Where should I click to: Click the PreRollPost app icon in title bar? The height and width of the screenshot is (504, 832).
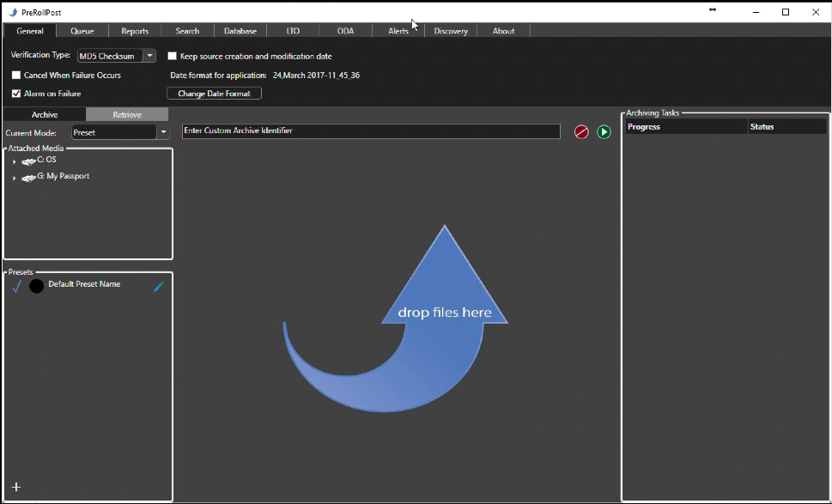click(x=13, y=12)
